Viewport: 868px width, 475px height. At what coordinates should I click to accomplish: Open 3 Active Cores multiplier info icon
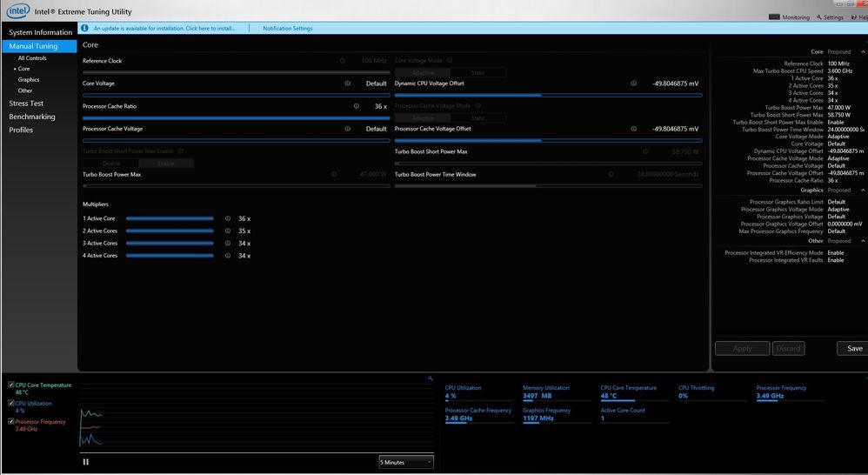point(228,243)
